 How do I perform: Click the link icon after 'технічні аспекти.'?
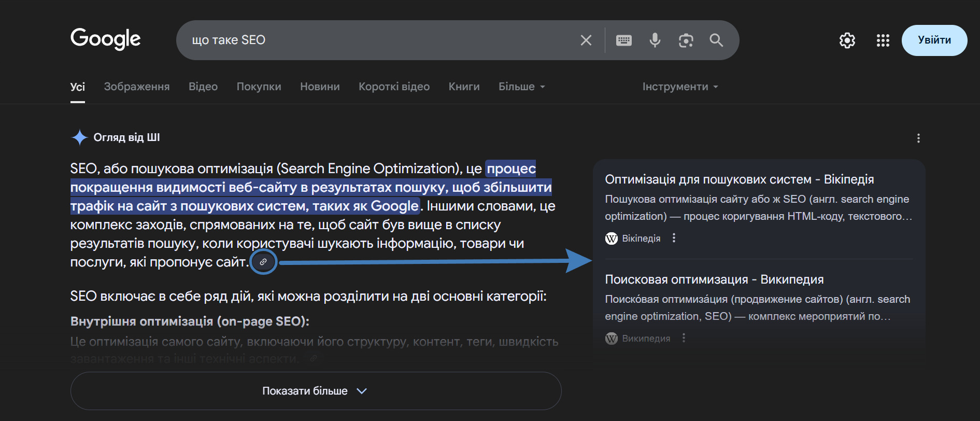314,358
